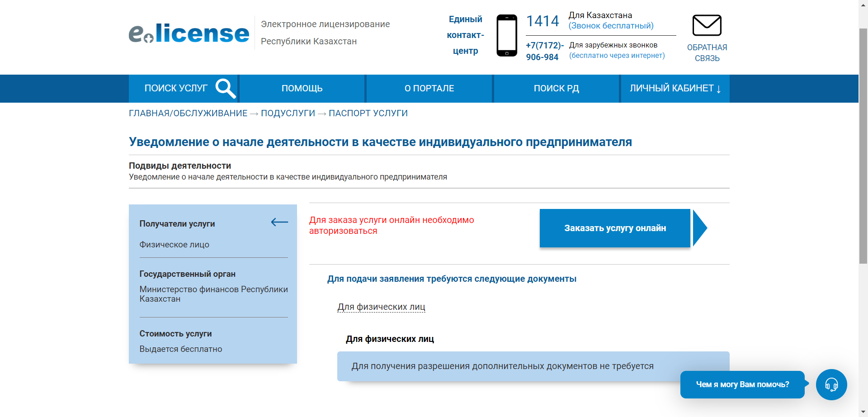
Task: Click the blue service title heading
Action: point(380,142)
